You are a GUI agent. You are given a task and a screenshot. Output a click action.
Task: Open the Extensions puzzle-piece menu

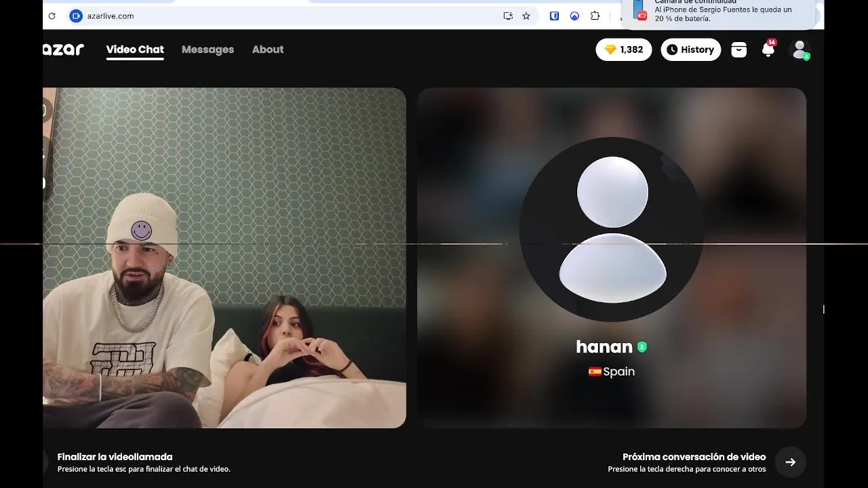[595, 16]
